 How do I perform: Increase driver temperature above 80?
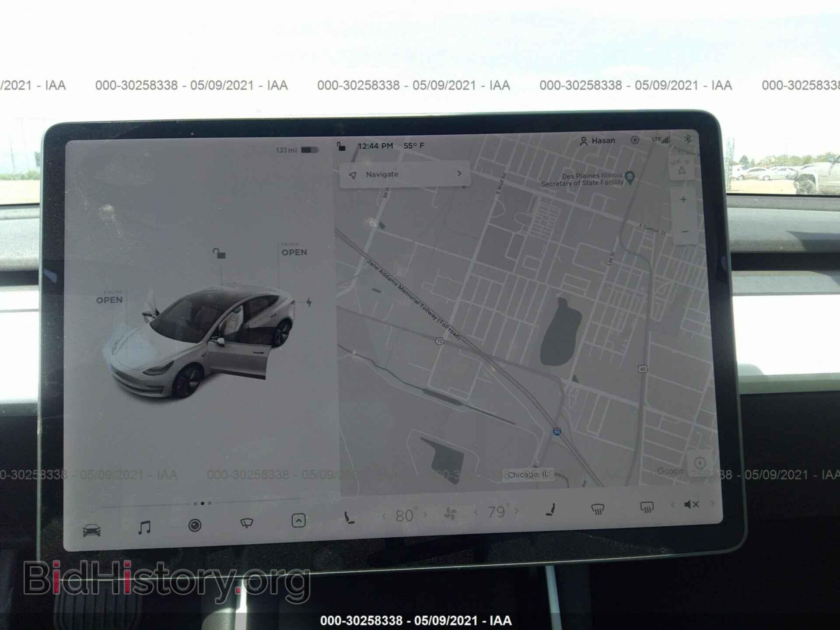coord(425,515)
